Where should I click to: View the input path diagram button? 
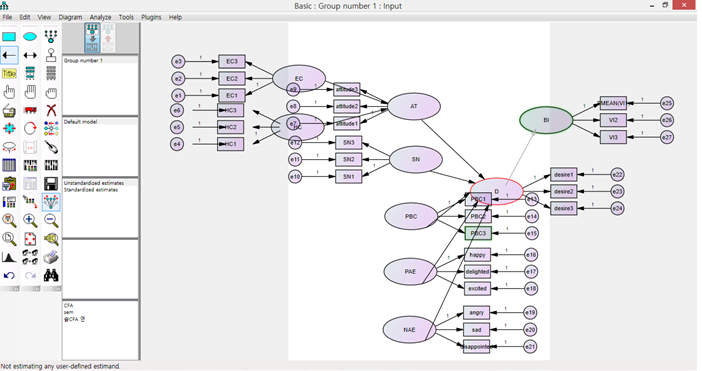92,38
